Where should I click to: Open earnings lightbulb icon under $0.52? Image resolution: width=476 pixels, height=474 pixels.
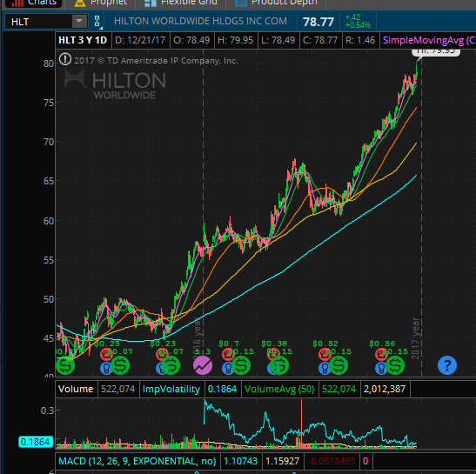325,368
